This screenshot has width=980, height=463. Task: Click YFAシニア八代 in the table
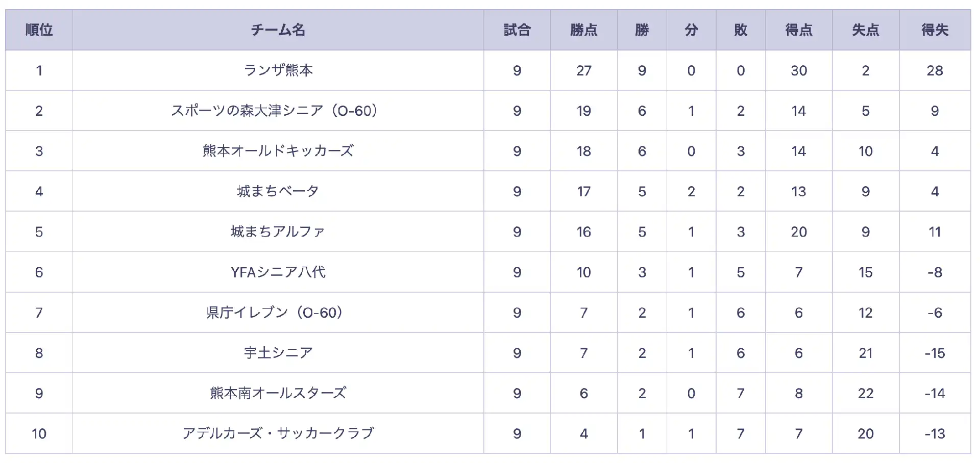(x=278, y=272)
